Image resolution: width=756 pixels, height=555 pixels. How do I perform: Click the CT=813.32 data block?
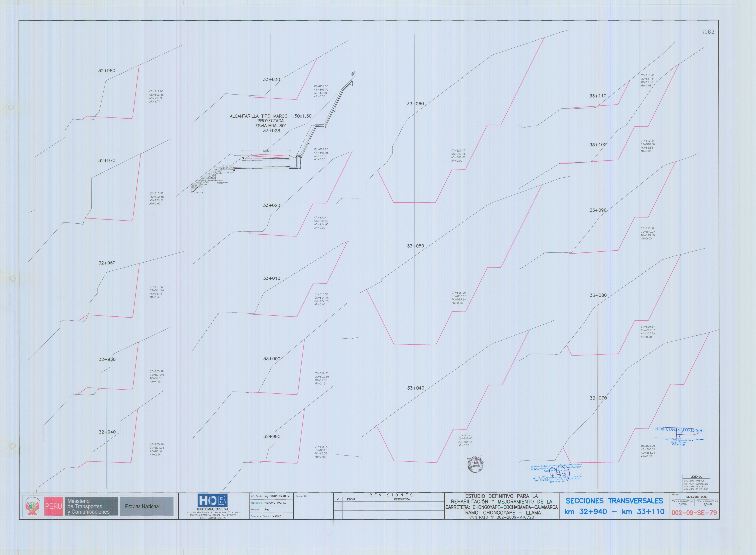(x=157, y=199)
